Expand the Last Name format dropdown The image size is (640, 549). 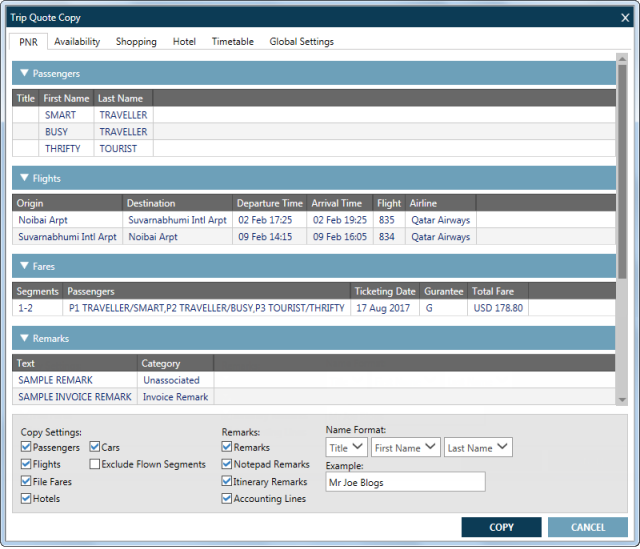click(x=478, y=448)
